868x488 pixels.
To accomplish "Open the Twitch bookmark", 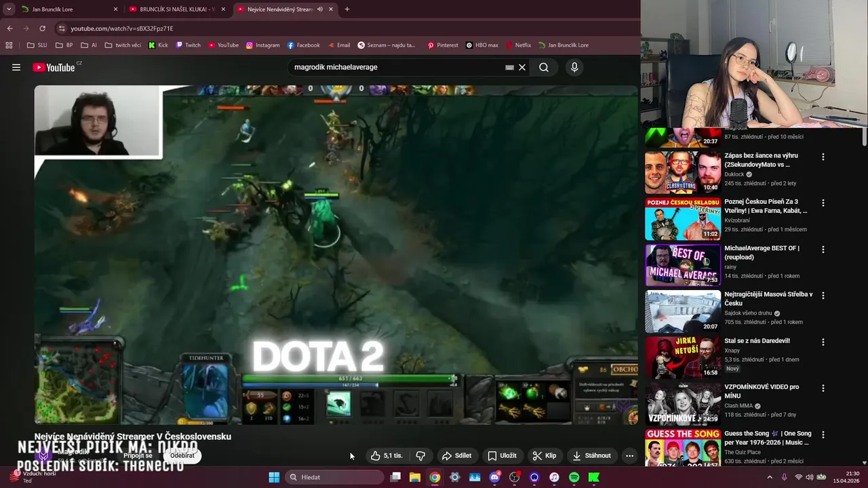I will pos(188,45).
